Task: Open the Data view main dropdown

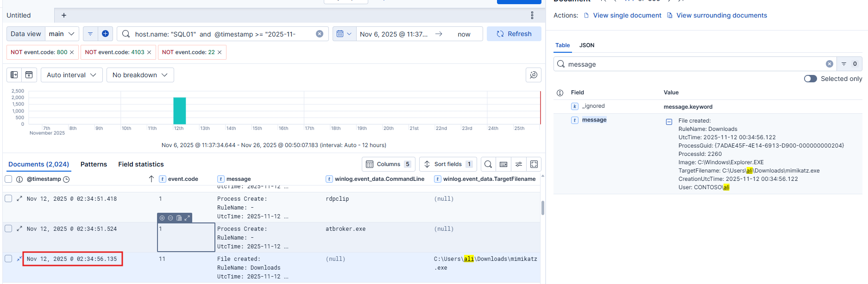Action: click(62, 34)
